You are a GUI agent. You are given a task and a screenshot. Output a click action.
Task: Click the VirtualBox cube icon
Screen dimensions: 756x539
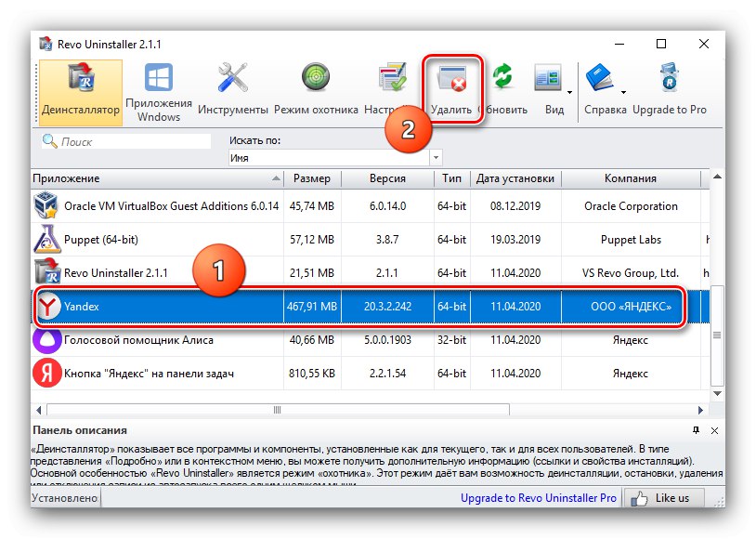pos(46,205)
